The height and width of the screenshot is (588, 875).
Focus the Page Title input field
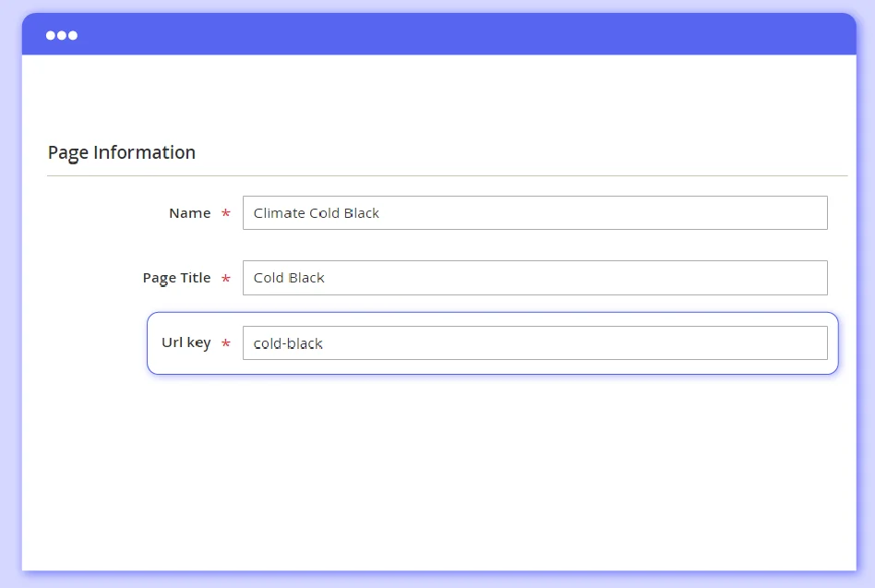[534, 278]
